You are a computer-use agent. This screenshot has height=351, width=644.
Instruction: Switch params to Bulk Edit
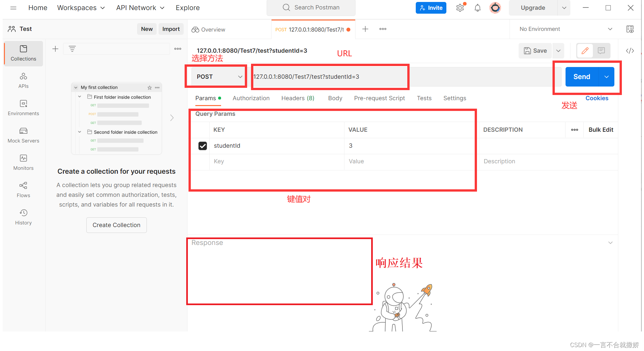[x=601, y=130]
